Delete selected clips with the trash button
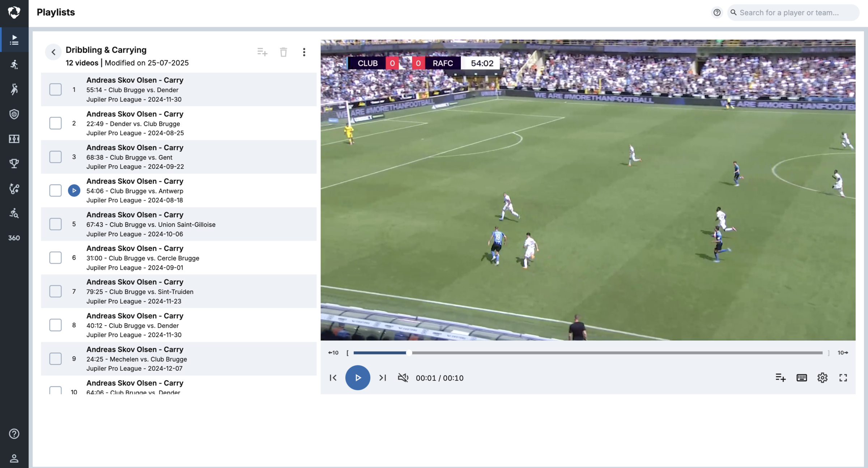The width and height of the screenshot is (868, 468). coord(283,52)
